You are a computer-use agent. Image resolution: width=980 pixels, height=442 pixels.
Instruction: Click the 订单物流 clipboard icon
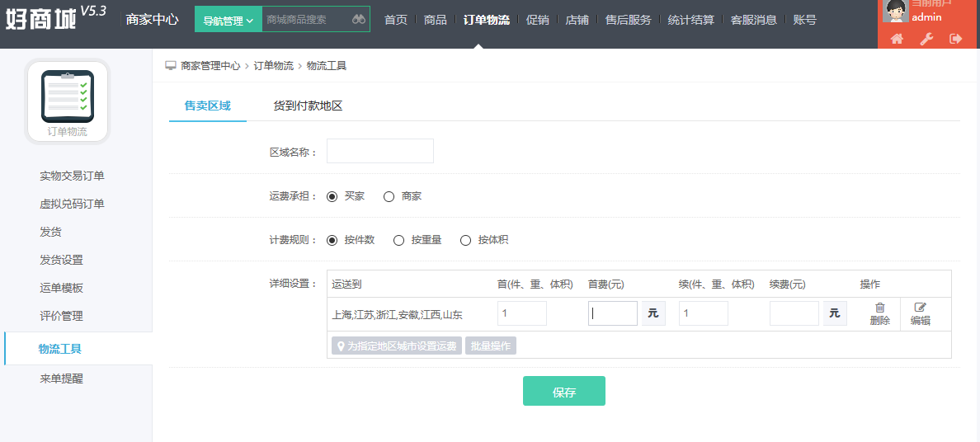tap(68, 96)
